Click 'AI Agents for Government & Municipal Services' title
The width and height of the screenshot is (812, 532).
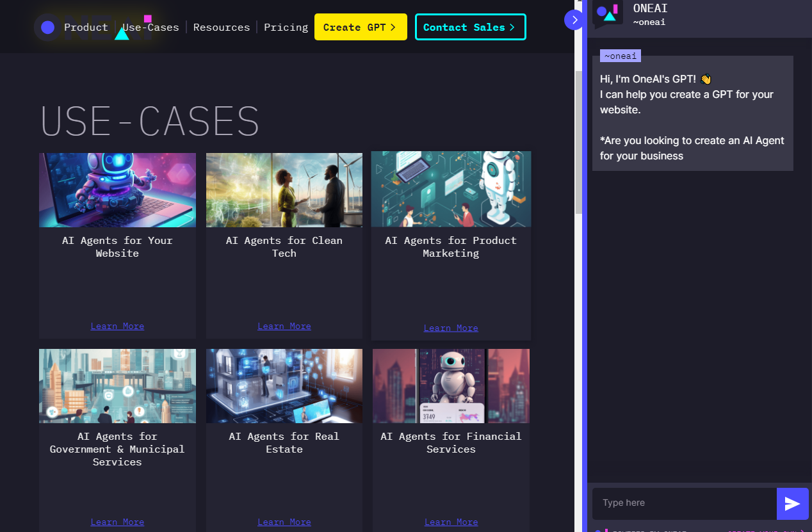pyautogui.click(x=117, y=449)
